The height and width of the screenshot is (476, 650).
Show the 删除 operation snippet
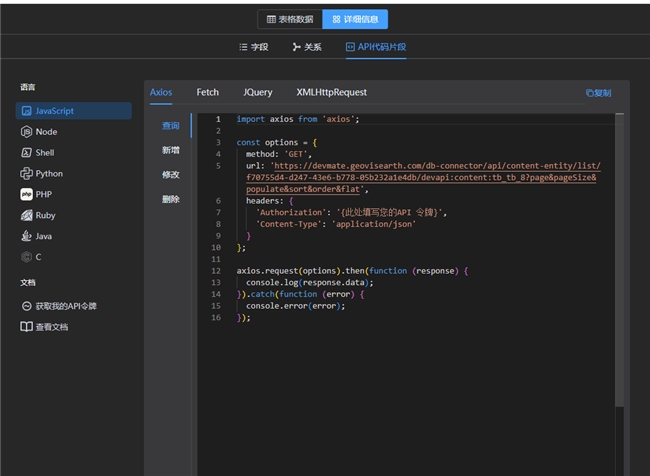tap(170, 199)
